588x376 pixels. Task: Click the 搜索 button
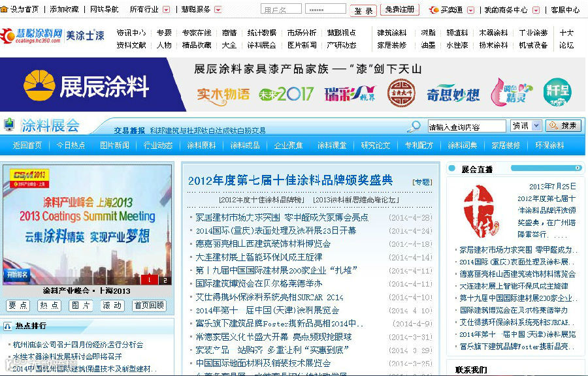[564, 126]
